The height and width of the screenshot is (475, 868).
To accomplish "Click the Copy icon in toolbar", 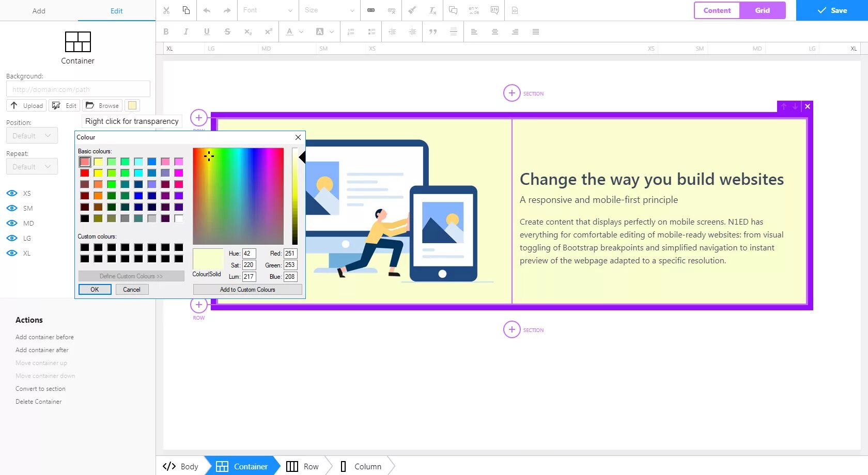I will (186, 10).
